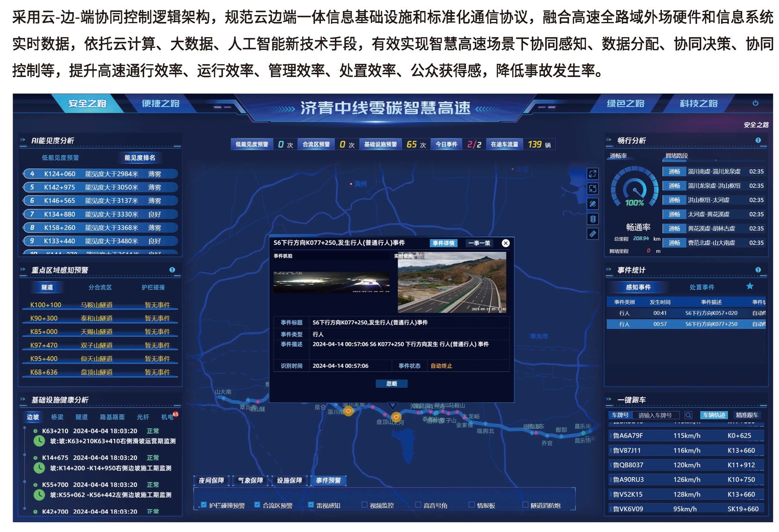The width and height of the screenshot is (779, 532).
Task: Click the power icon in top-right header
Action: tap(755, 103)
